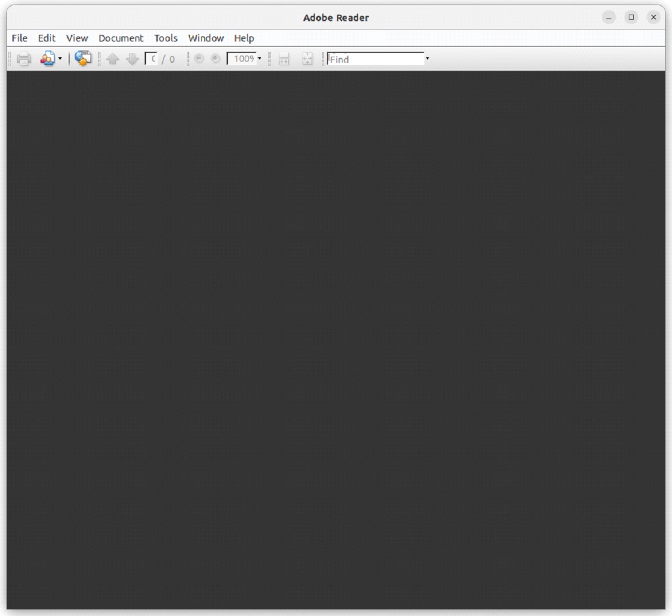Open the File menu
Screen dimensions: 672x616
point(19,38)
